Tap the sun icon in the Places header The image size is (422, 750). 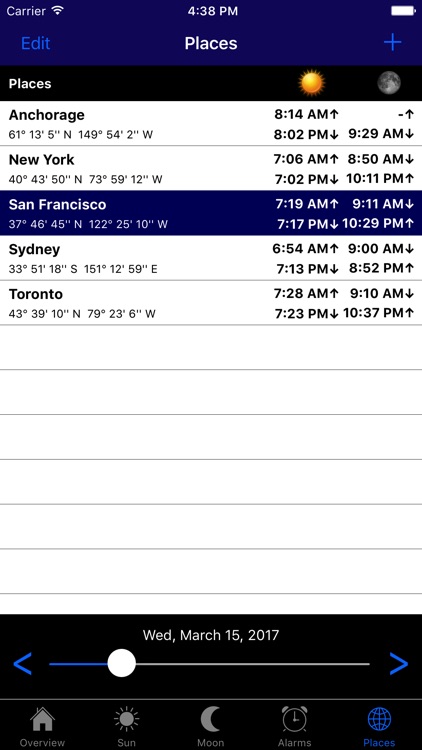311,83
